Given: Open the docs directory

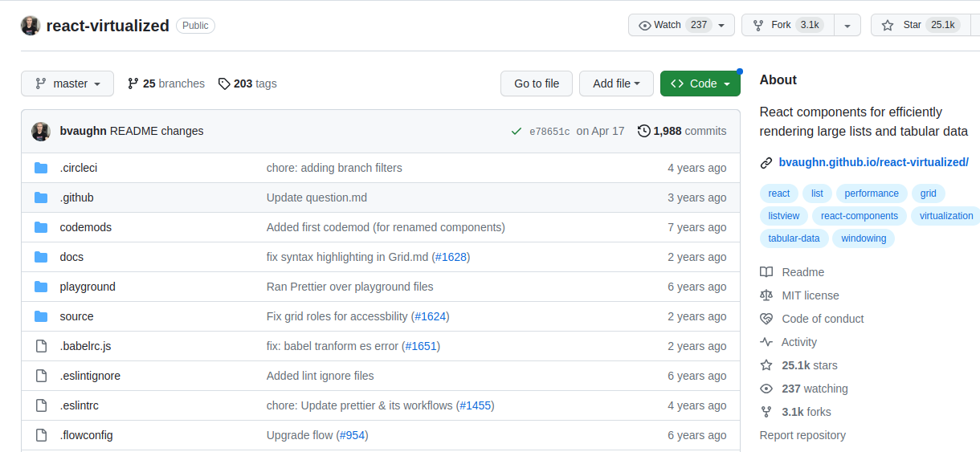Looking at the screenshot, I should tap(71, 257).
